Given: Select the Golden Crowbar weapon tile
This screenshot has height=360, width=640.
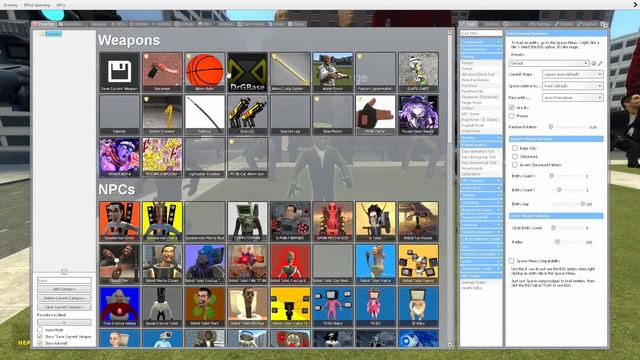Looking at the screenshot, I should click(162, 115).
